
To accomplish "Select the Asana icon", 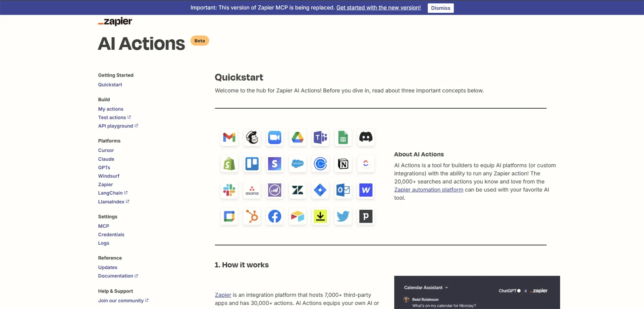I will coord(252,190).
